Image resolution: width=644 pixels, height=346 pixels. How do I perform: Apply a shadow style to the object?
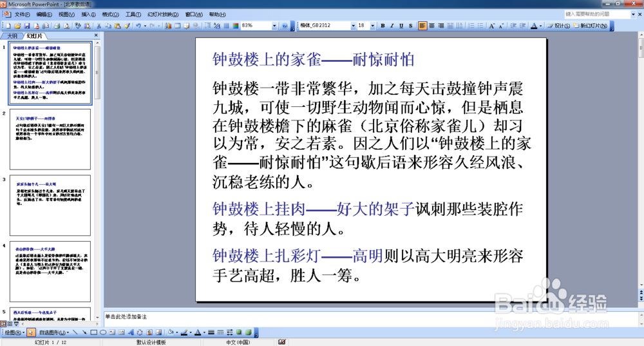point(239,332)
